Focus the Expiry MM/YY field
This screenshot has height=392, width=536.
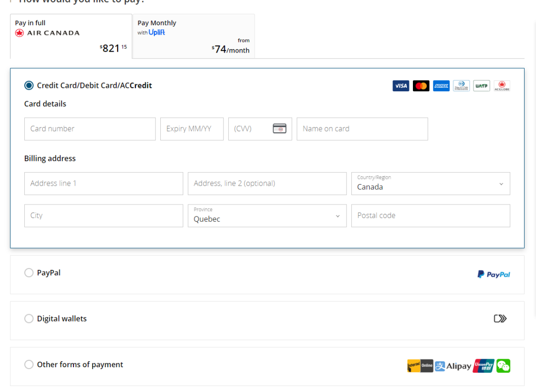pyautogui.click(x=192, y=129)
